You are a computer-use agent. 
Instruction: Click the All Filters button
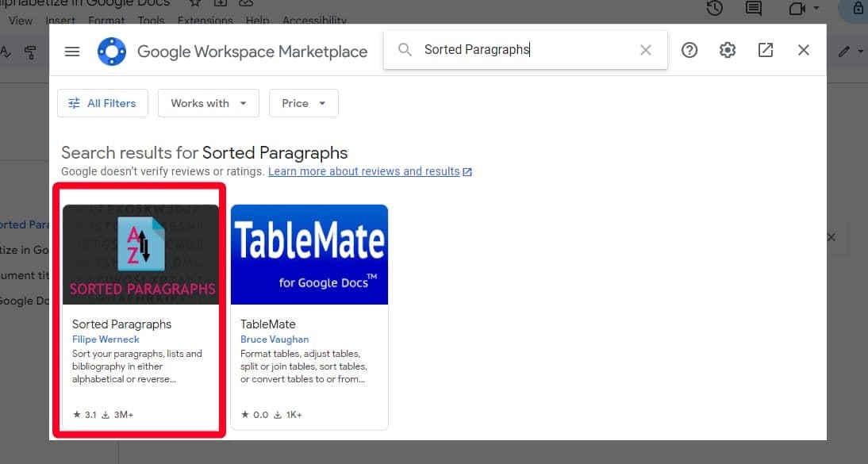coord(102,103)
